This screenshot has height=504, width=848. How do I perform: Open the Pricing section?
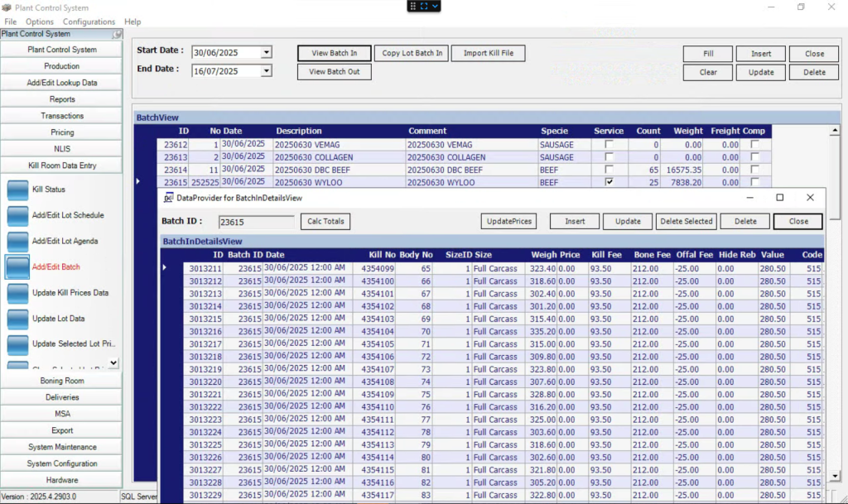coord(61,132)
